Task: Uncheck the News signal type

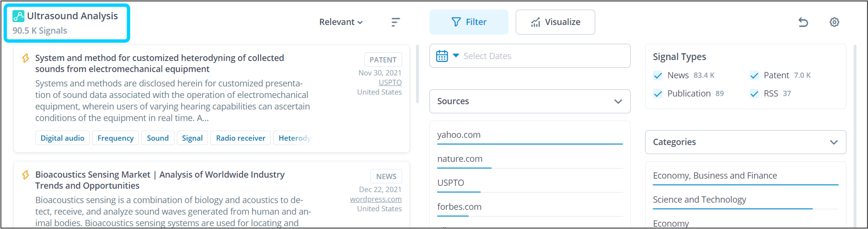Action: pos(658,75)
